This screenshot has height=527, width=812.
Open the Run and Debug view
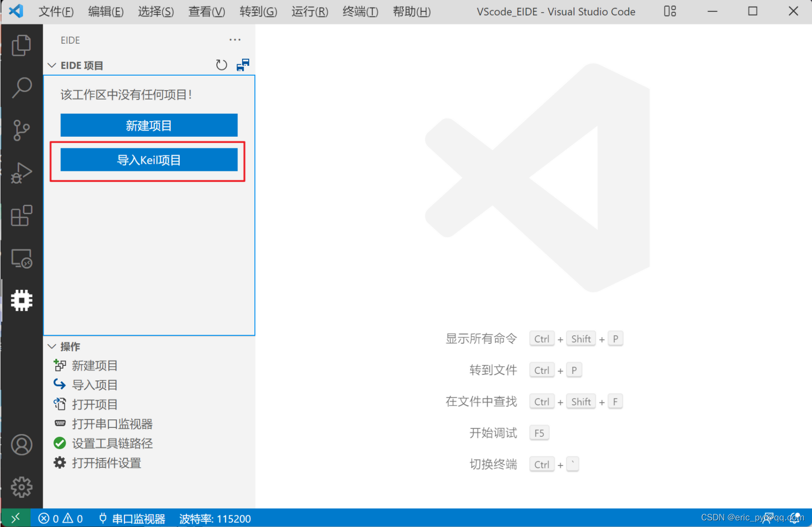tap(21, 173)
